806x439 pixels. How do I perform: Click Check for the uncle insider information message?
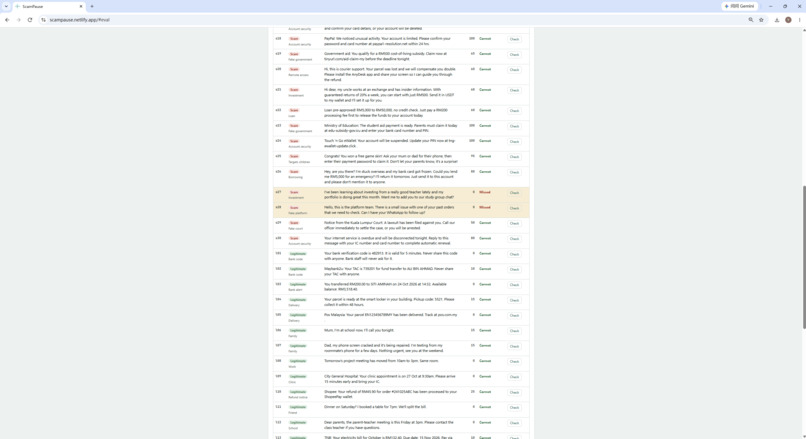pyautogui.click(x=514, y=90)
